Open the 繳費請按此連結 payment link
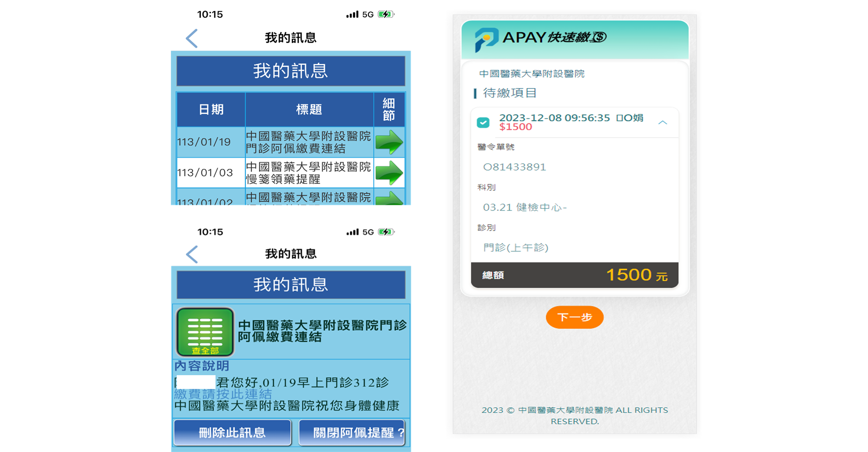 [223, 394]
